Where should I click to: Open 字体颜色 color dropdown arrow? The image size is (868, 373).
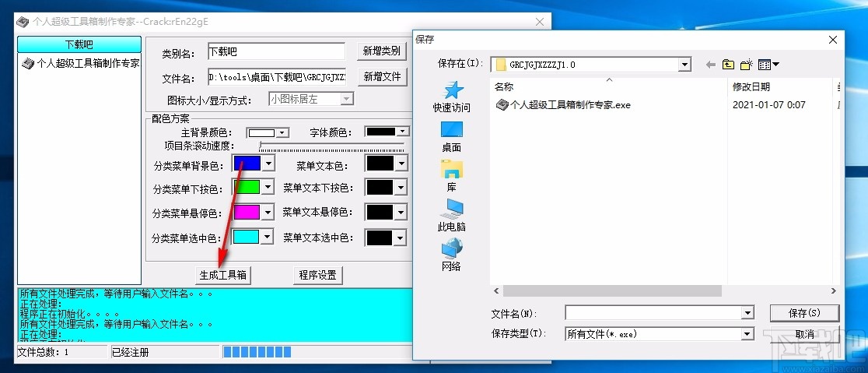point(402,132)
